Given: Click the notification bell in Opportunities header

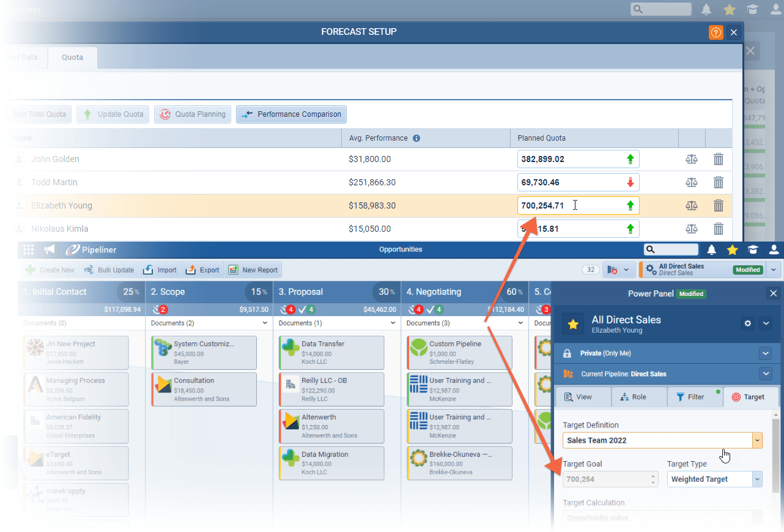Looking at the screenshot, I should point(712,249).
